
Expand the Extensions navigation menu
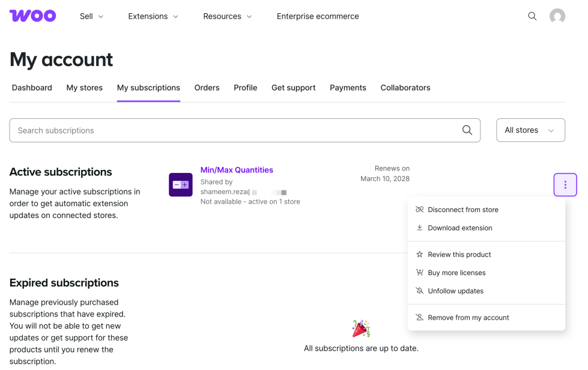153,16
